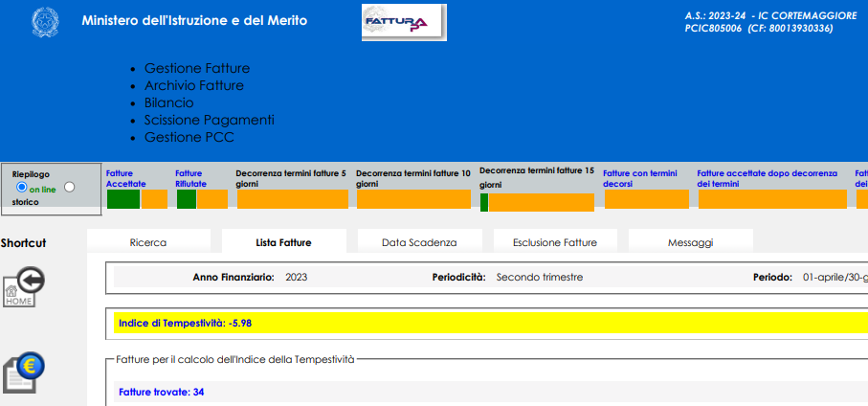Open the Gestione Fatture menu
The image size is (868, 406).
pyautogui.click(x=196, y=68)
